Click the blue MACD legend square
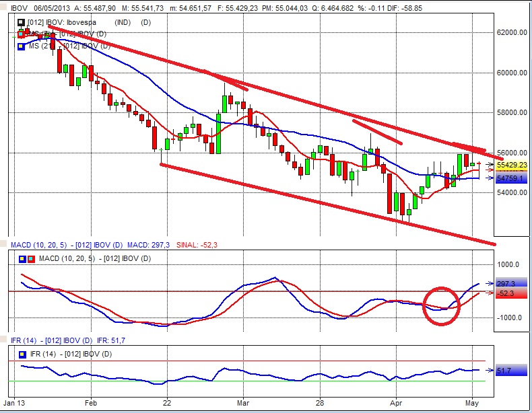The image size is (532, 413). [22, 259]
